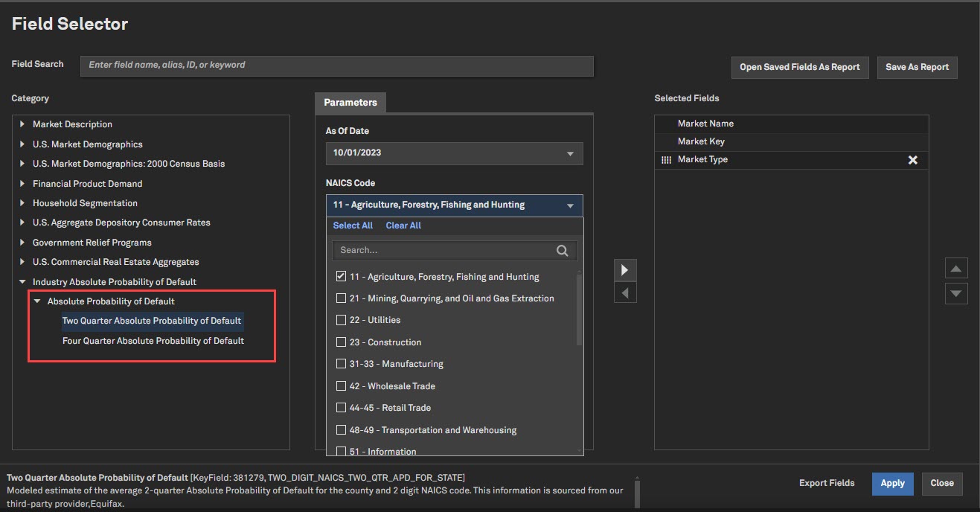Move selected field up with arrow button
The image size is (980, 512).
[956, 269]
